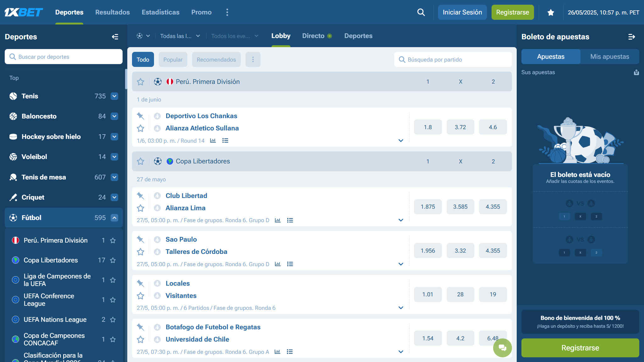Select the Popular filter tab

click(173, 59)
